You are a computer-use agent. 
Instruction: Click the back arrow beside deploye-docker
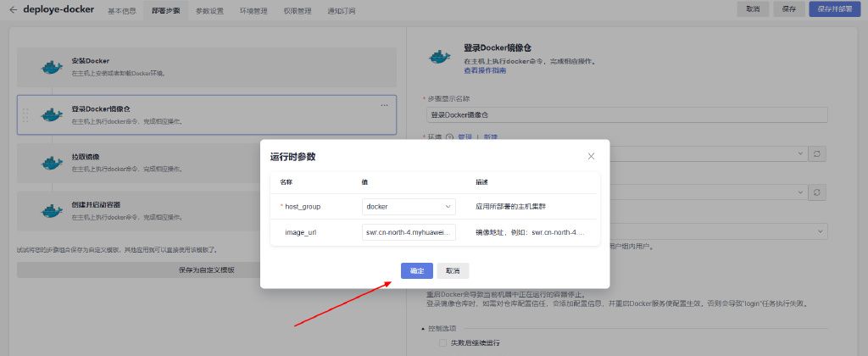coord(13,9)
